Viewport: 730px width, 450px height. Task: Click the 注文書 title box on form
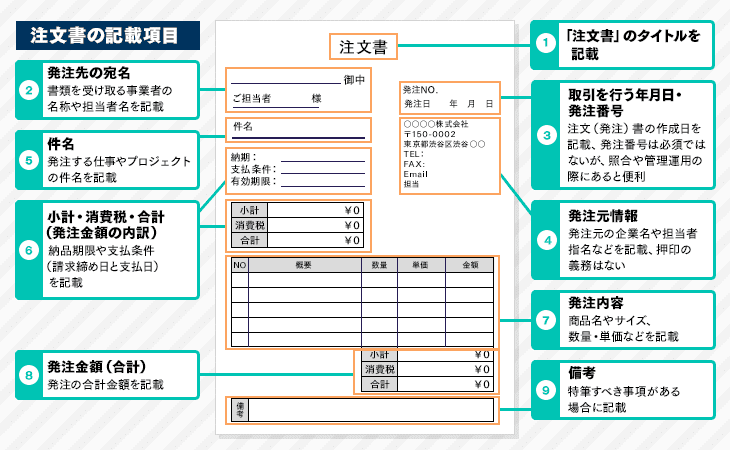363,46
